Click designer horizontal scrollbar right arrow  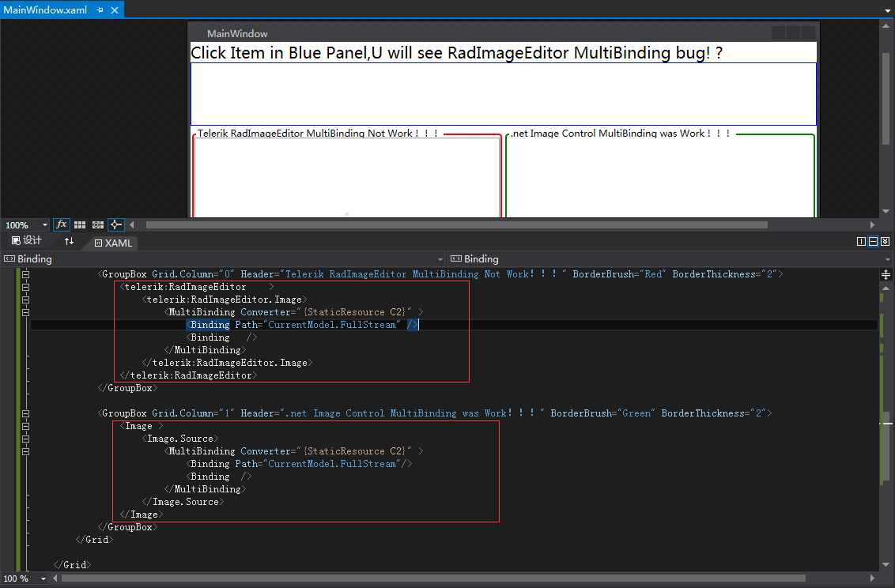(x=872, y=224)
